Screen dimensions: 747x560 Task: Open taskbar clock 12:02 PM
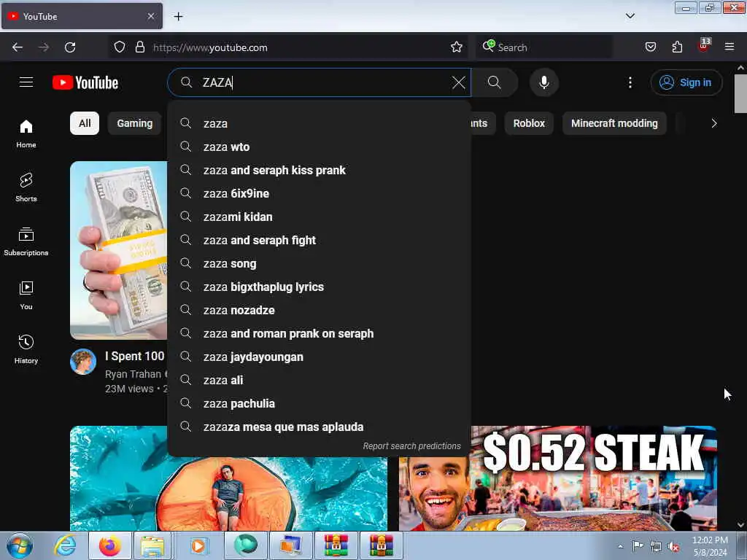tap(710, 546)
